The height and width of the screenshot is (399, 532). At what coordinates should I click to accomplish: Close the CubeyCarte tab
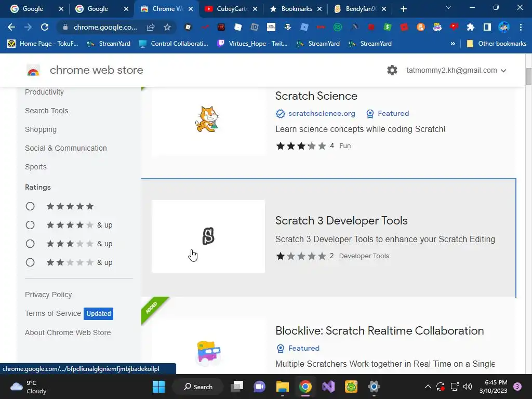[x=255, y=9]
